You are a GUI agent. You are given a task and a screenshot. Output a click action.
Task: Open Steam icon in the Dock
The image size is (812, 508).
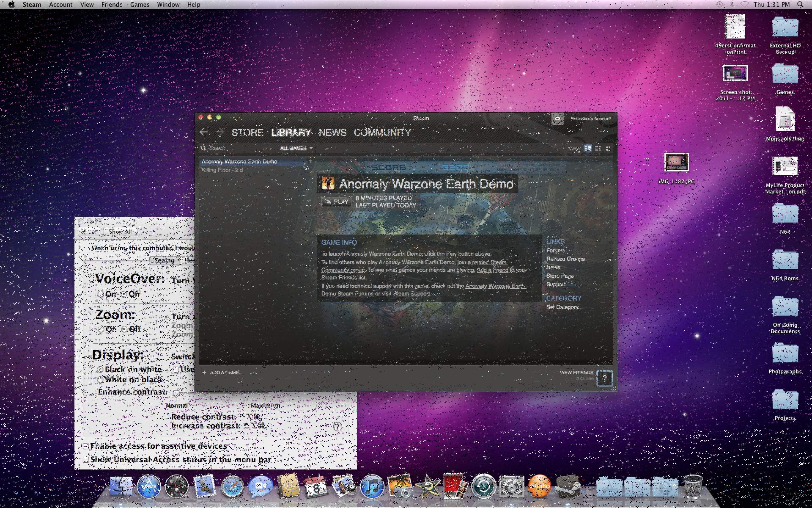pyautogui.click(x=567, y=487)
